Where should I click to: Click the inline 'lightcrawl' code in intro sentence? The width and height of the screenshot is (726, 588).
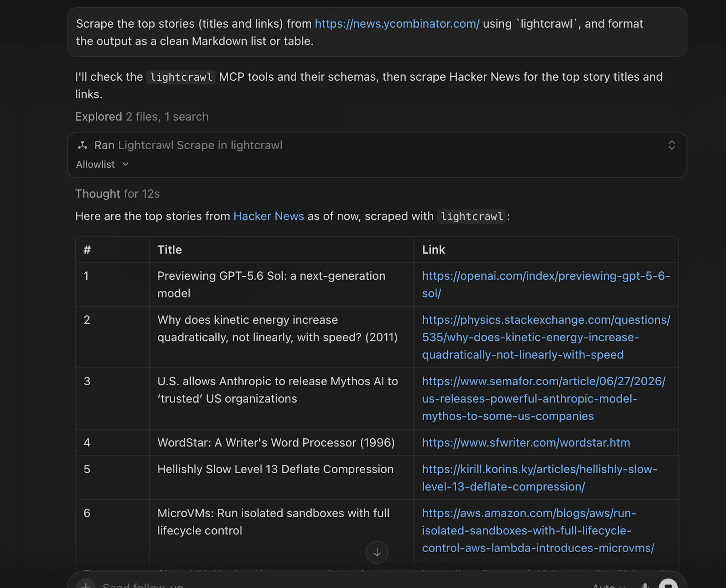181,77
